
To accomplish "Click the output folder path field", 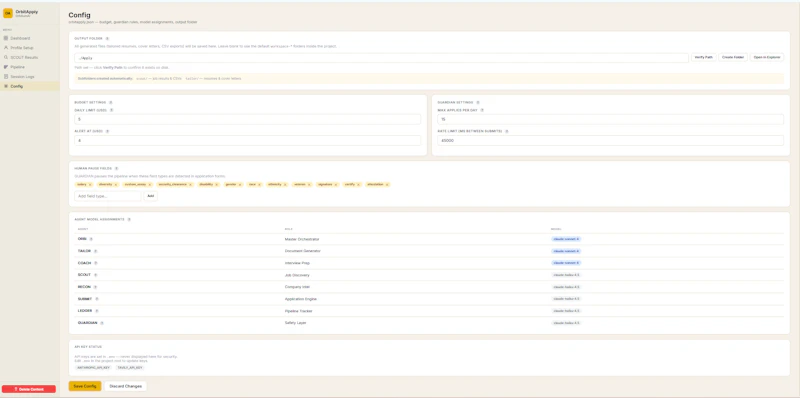I will point(381,58).
